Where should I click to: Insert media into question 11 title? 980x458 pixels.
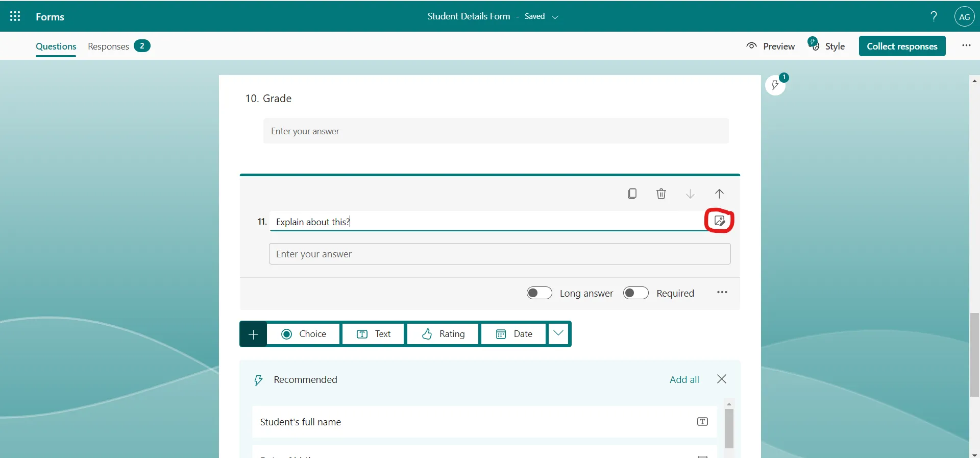[x=720, y=221]
